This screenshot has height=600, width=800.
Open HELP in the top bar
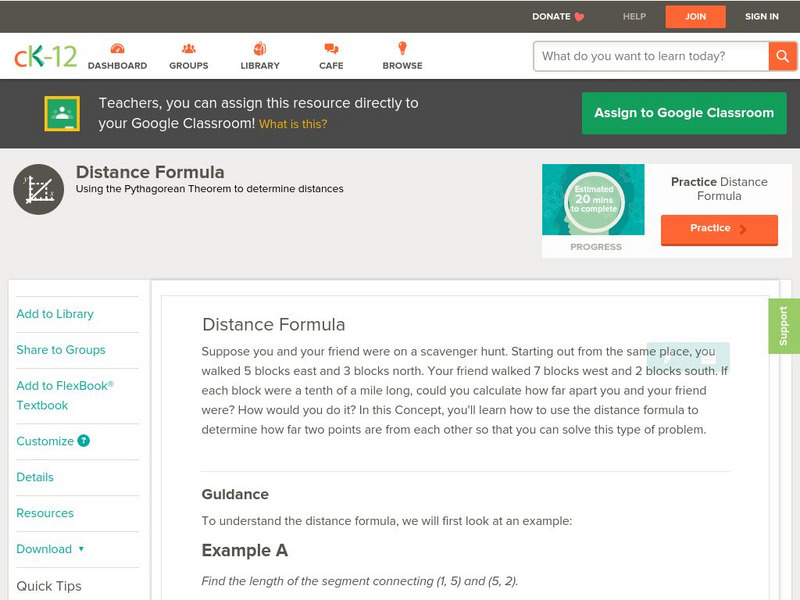tap(634, 16)
